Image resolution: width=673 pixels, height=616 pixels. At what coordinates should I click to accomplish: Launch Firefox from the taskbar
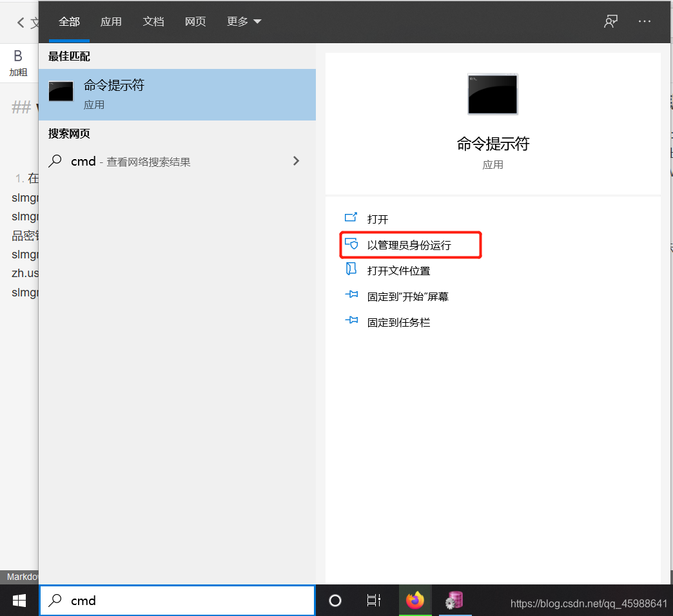415,600
